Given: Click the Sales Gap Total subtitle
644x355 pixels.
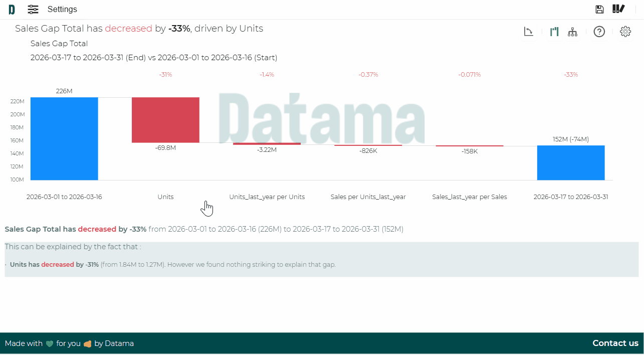Looking at the screenshot, I should [59, 44].
